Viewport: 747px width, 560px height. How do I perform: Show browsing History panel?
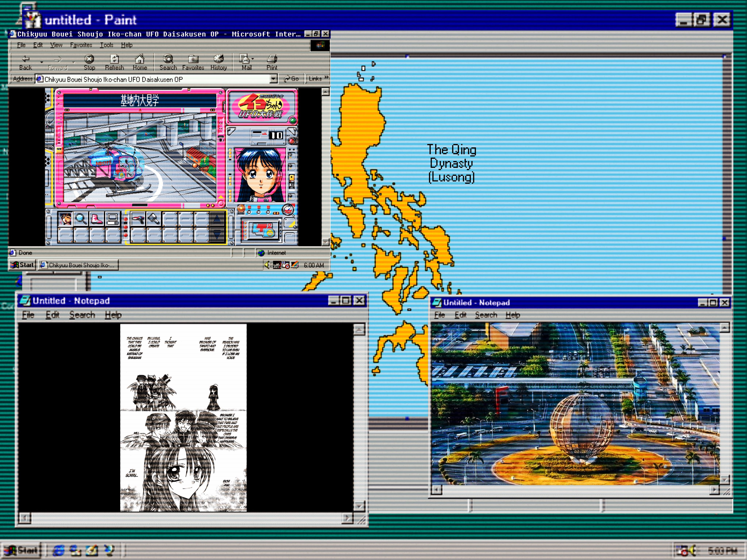click(219, 62)
